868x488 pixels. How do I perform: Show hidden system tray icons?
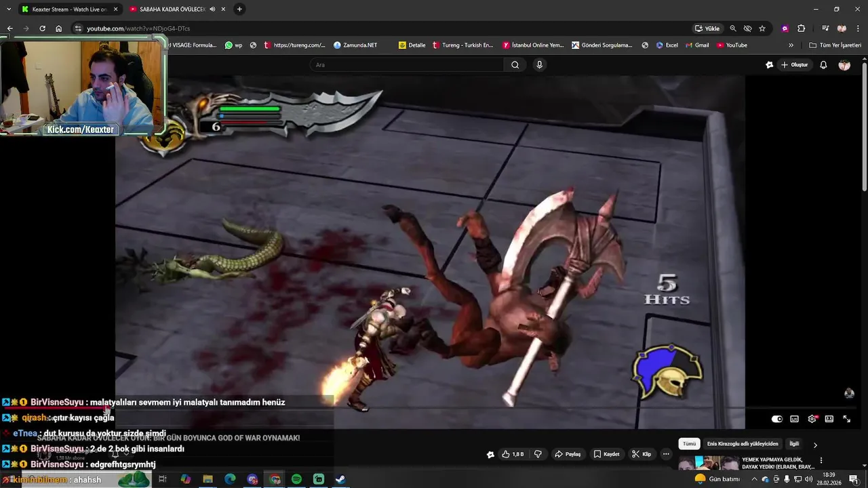click(x=754, y=479)
